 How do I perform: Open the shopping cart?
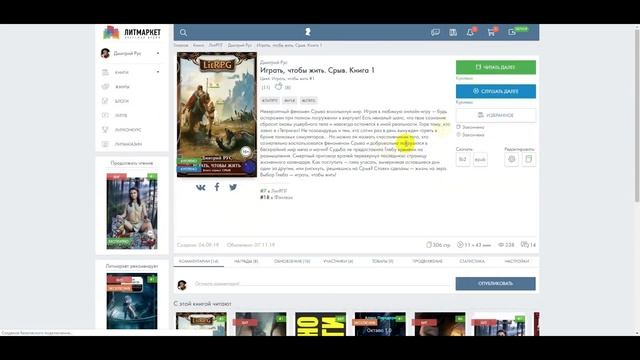(x=491, y=32)
